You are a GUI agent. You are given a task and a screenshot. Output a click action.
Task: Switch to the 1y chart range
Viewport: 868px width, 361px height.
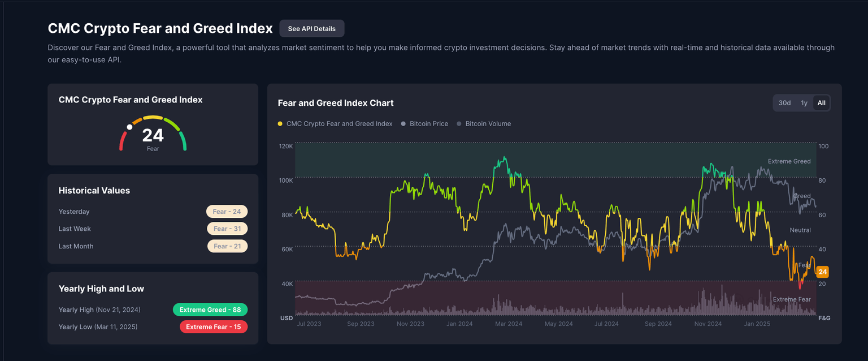tap(804, 102)
